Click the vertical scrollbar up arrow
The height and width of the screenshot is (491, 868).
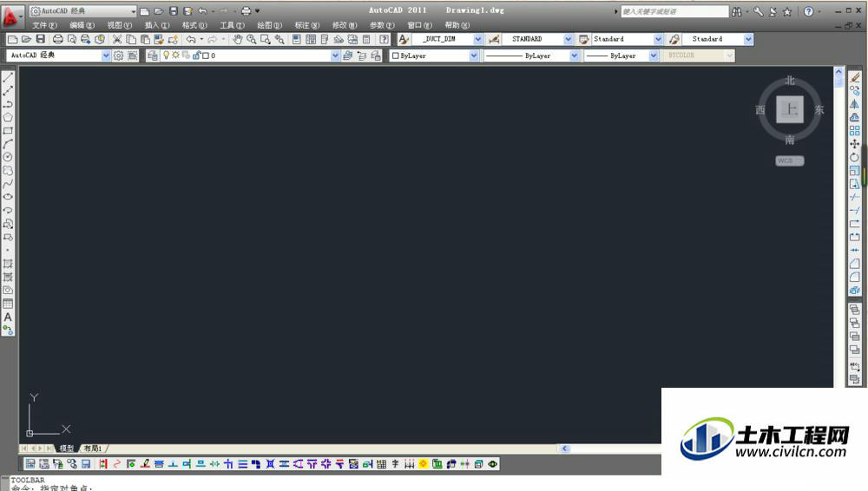[x=838, y=72]
